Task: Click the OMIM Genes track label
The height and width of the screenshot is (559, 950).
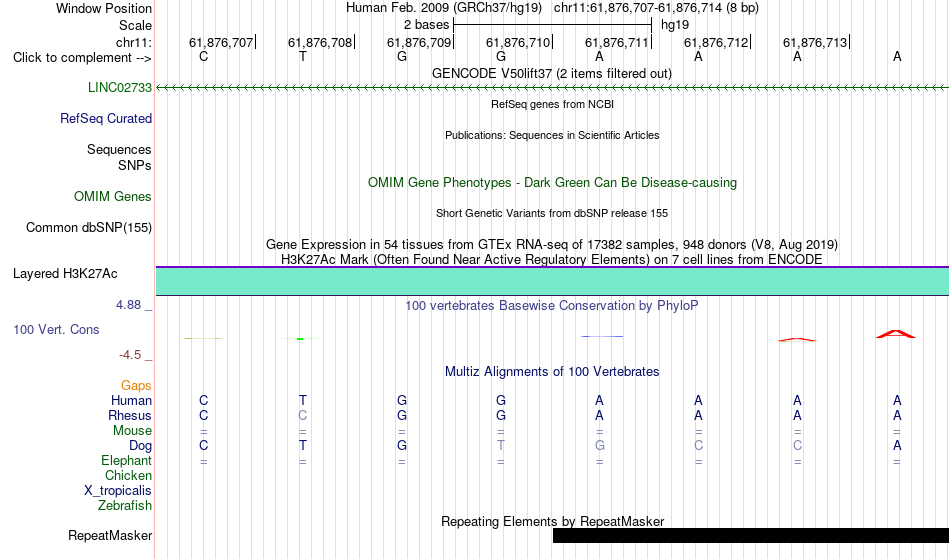Action: [x=113, y=197]
